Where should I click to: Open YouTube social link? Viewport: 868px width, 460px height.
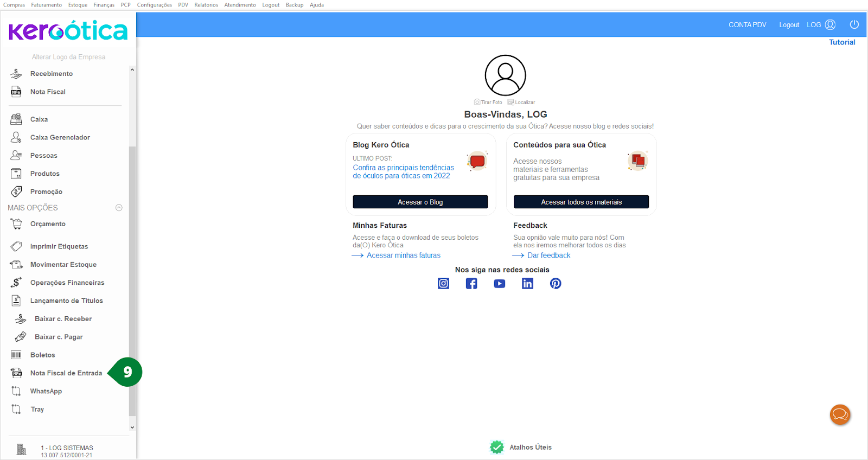[x=500, y=283]
